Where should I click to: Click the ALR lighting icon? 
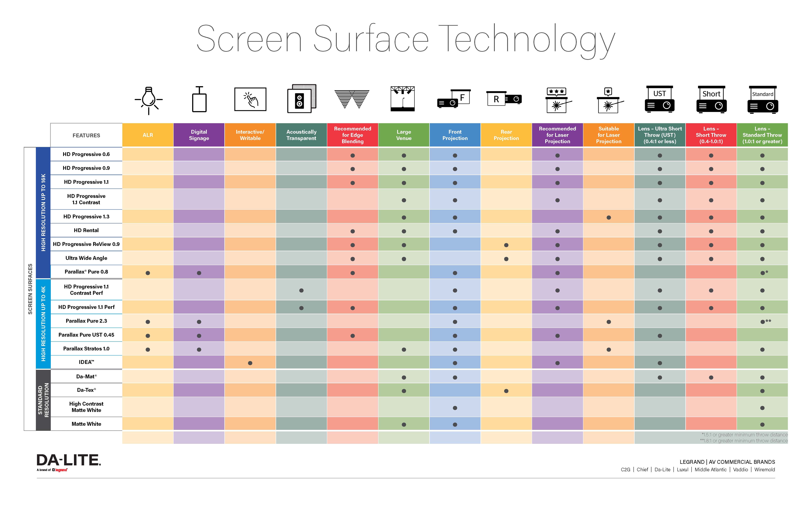coord(150,101)
